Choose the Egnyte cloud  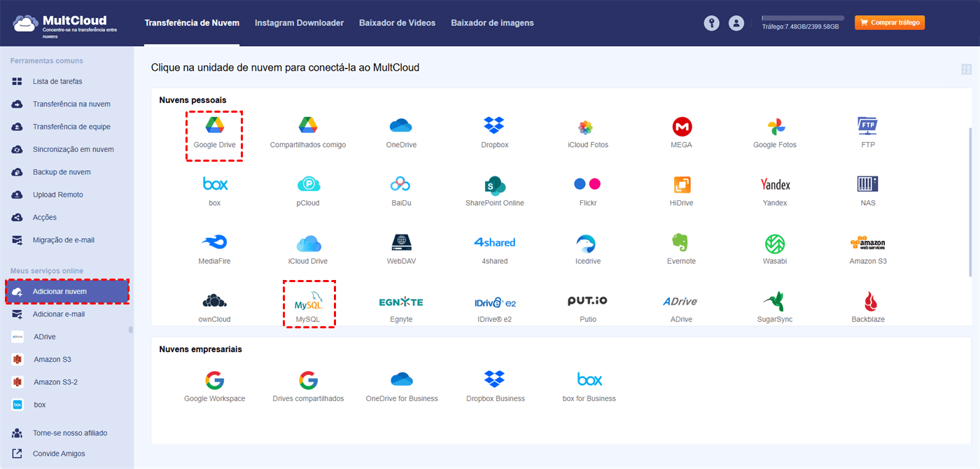coord(401,302)
